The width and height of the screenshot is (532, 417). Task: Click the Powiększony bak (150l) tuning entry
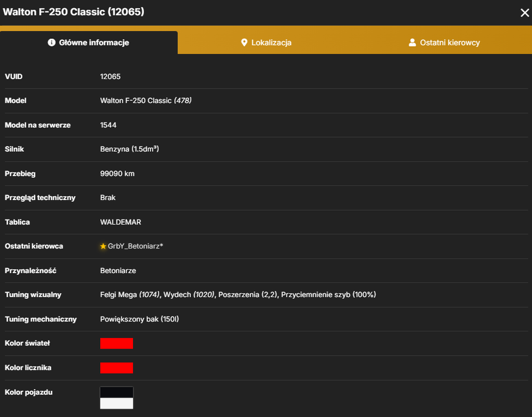click(x=140, y=319)
